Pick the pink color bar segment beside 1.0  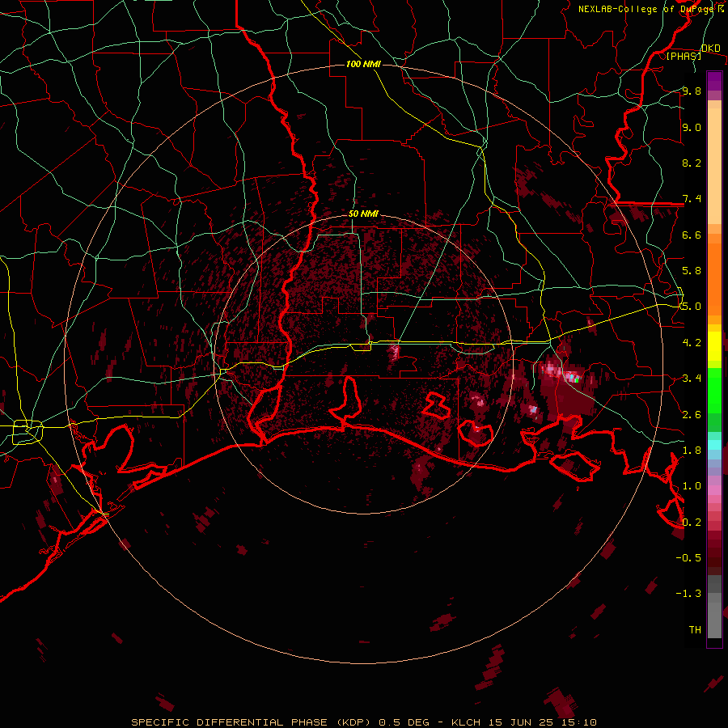pos(714,489)
